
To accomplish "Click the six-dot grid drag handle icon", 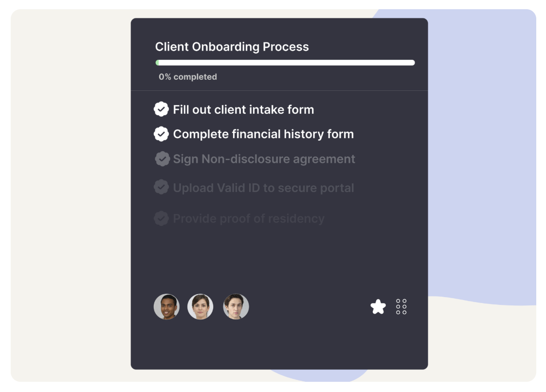I will coord(401,307).
